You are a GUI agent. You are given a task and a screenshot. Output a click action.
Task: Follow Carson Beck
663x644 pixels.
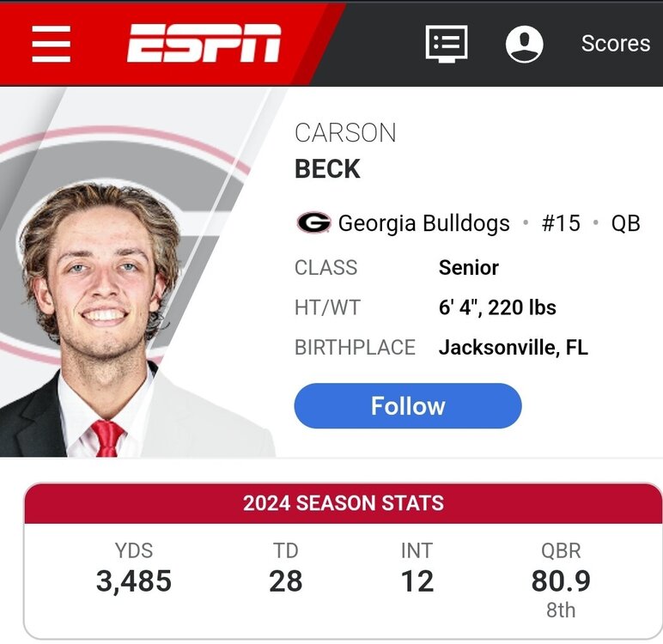coord(407,405)
